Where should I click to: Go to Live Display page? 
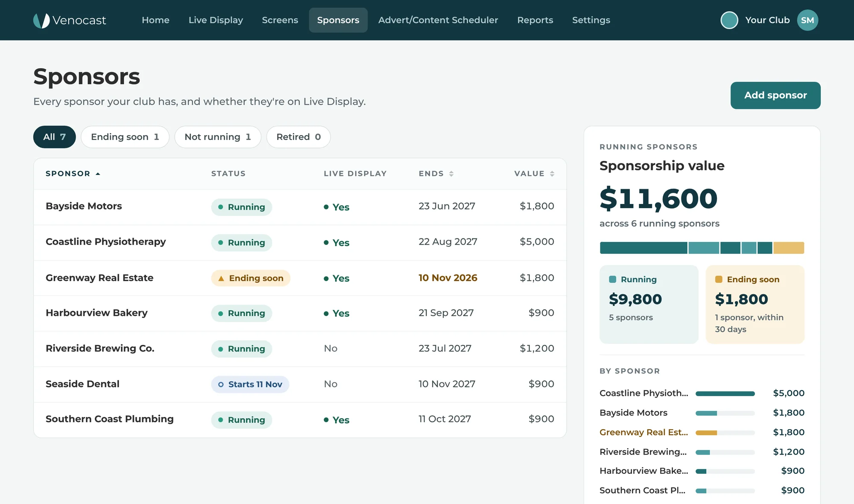[216, 20]
